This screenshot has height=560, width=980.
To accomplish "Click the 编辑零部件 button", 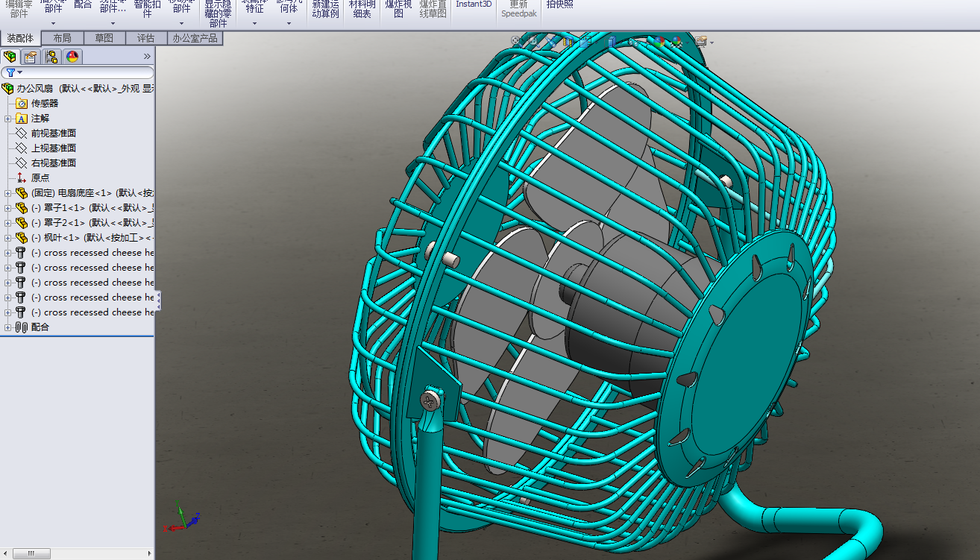I will click(x=19, y=7).
